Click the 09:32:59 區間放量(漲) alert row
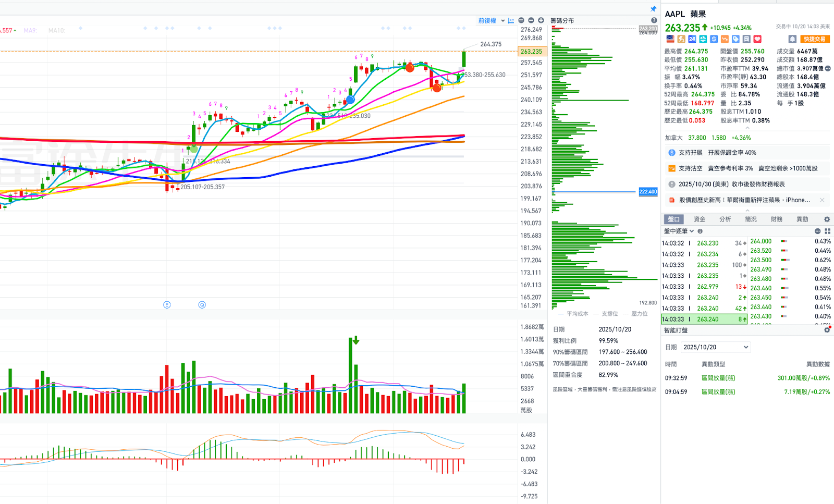 pyautogui.click(x=747, y=378)
